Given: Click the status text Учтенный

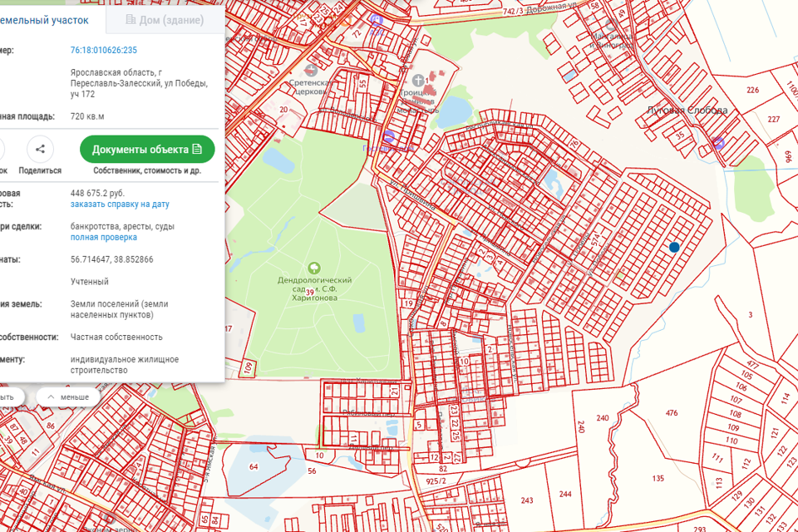Looking at the screenshot, I should click(90, 282).
